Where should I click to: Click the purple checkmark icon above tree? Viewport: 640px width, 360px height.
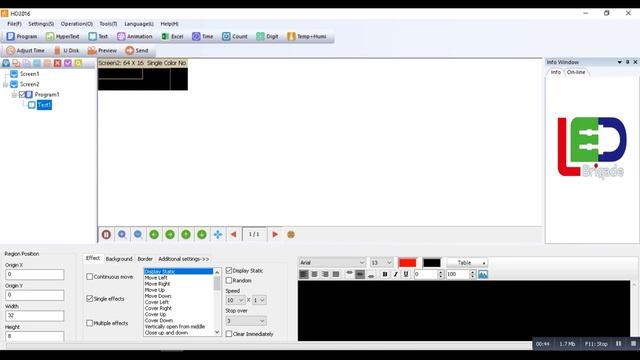tap(68, 63)
